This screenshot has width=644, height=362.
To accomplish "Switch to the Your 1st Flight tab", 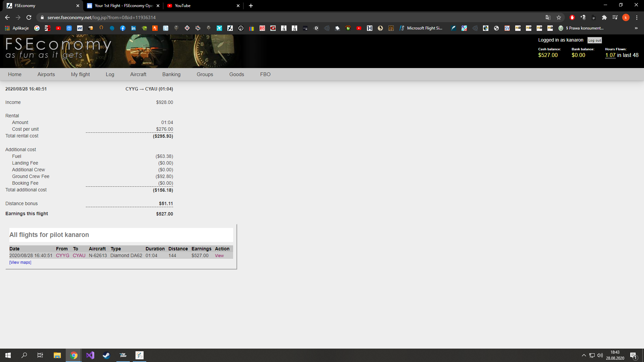I will [x=123, y=6].
